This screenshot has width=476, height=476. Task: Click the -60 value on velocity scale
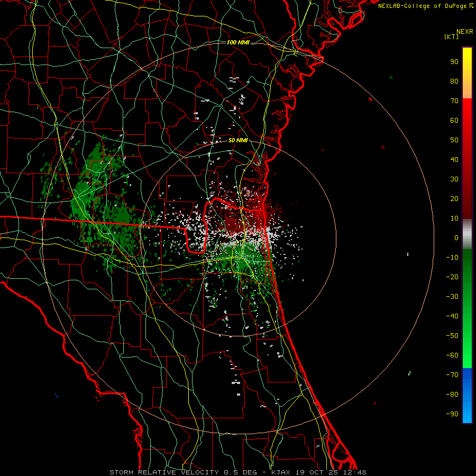point(452,355)
